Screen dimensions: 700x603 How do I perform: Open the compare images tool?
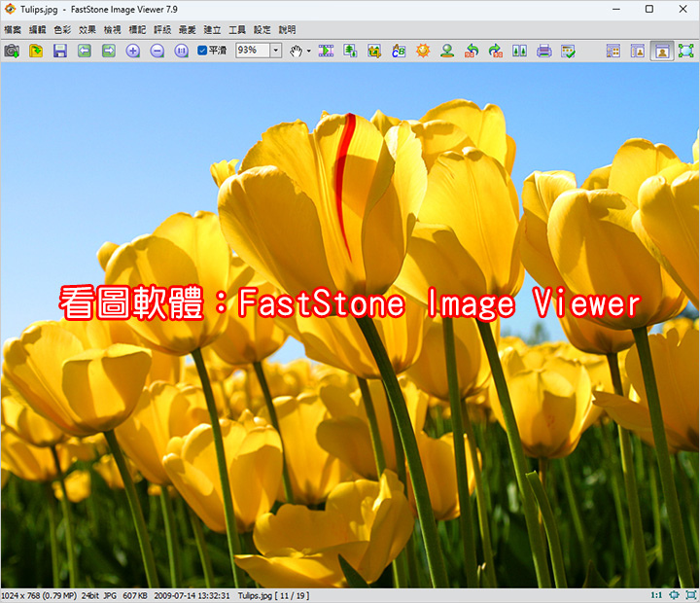pos(519,51)
